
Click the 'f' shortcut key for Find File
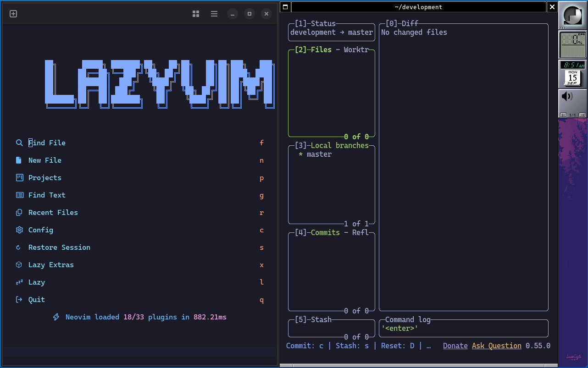click(262, 143)
